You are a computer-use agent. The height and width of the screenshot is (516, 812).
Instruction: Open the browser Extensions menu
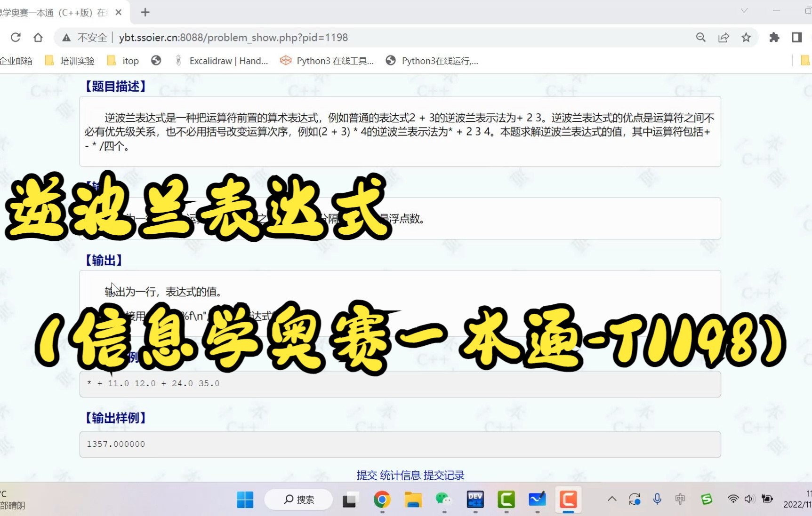773,37
